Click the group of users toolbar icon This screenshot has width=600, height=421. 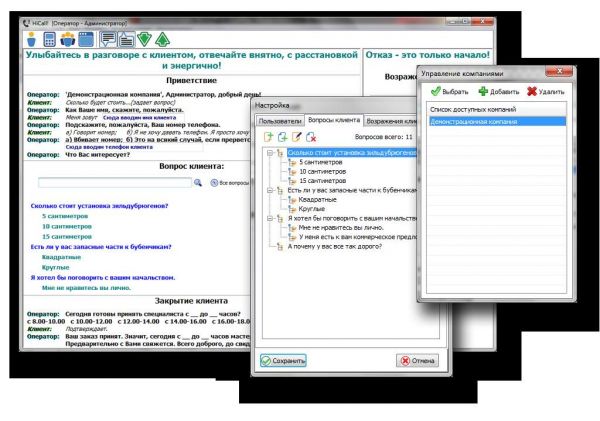(x=68, y=39)
